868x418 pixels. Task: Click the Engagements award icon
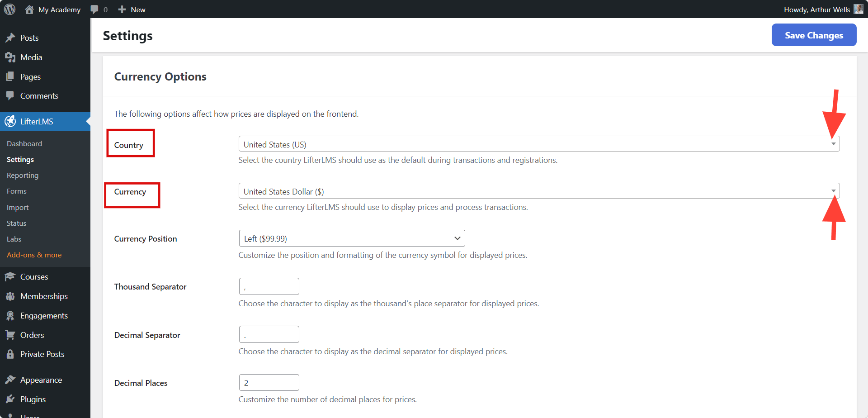pyautogui.click(x=10, y=316)
